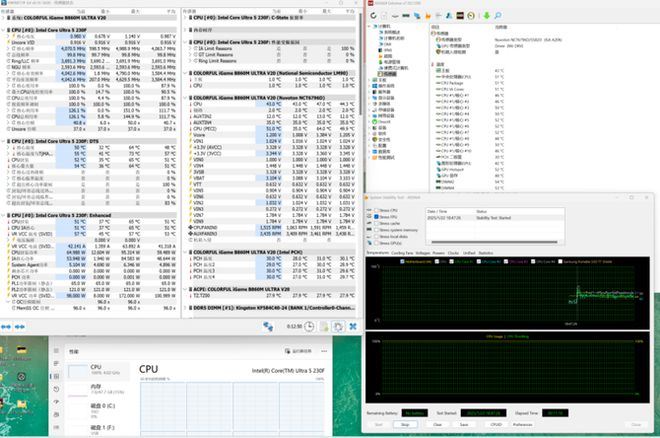
Task: Collapse the CPU [#0] DTS section in HWiNFO
Action: 5,142
